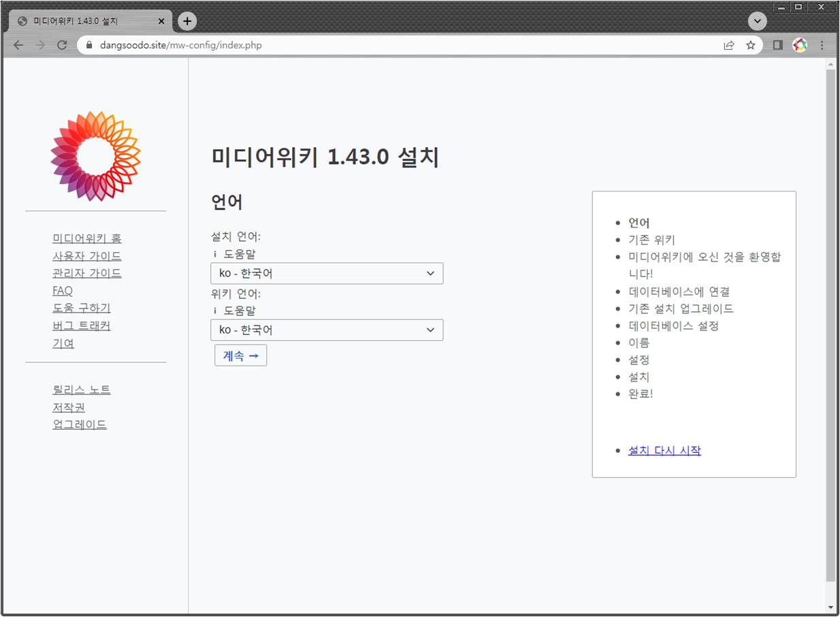Open the browser side panel icon
Screen dimensions: 840x617
(778, 45)
